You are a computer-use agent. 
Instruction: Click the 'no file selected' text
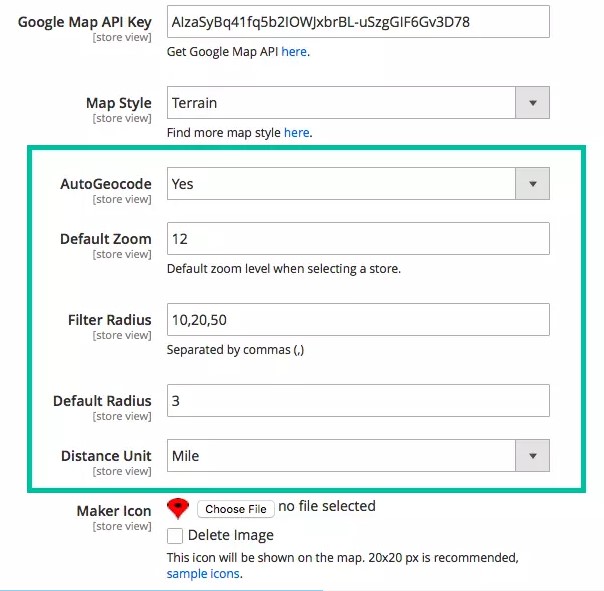click(326, 506)
